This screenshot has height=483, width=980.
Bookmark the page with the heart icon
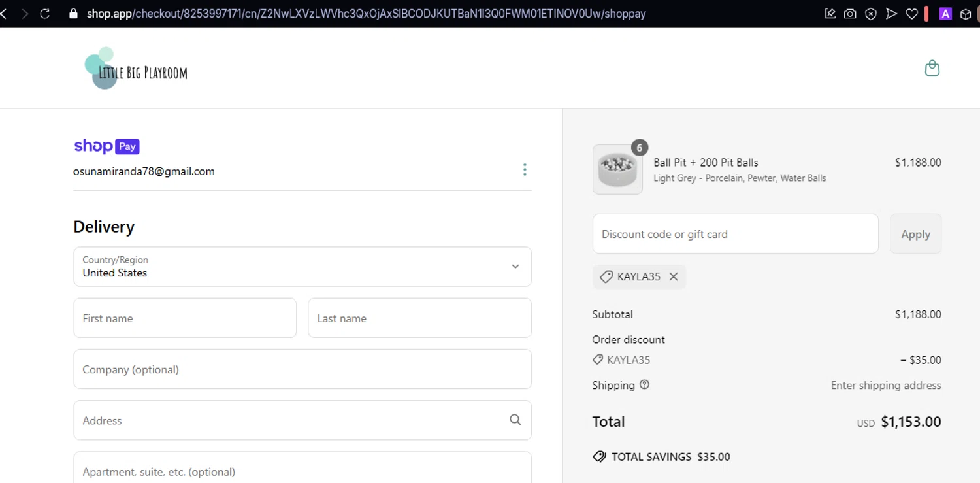[x=911, y=14]
